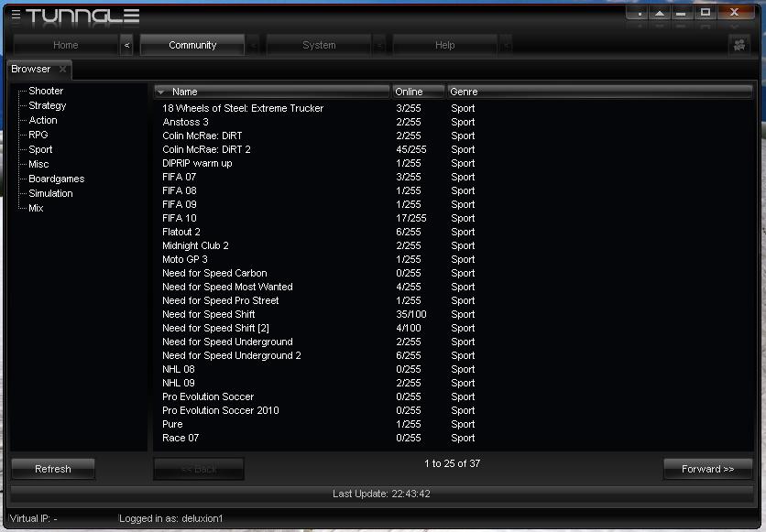Click the buddies icon at the top right
The width and height of the screenshot is (766, 532).
click(x=739, y=45)
